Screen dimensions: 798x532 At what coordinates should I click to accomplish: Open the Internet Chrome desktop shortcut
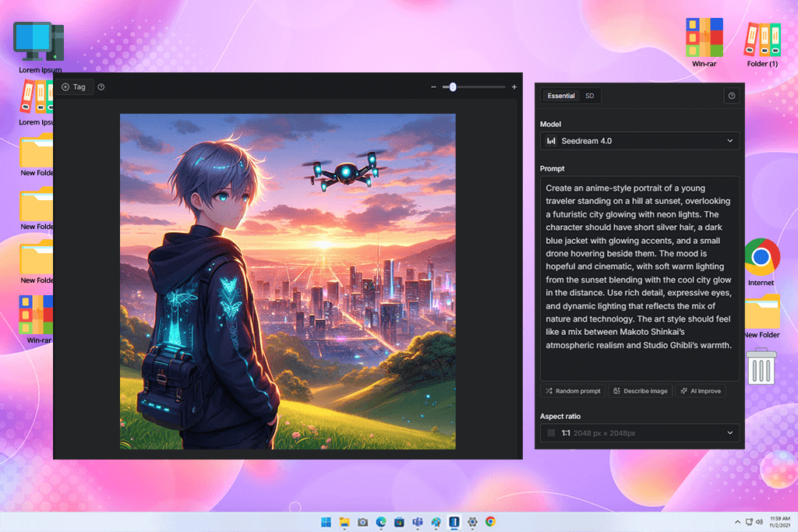[761, 262]
